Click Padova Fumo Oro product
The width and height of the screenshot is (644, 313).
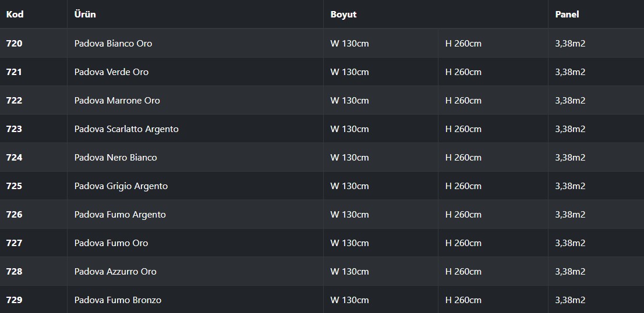click(x=111, y=243)
